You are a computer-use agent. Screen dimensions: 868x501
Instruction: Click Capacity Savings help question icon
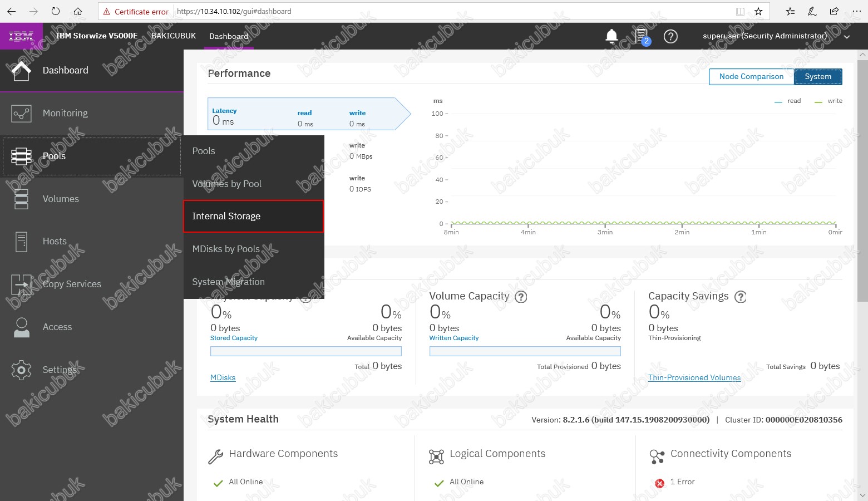740,297
